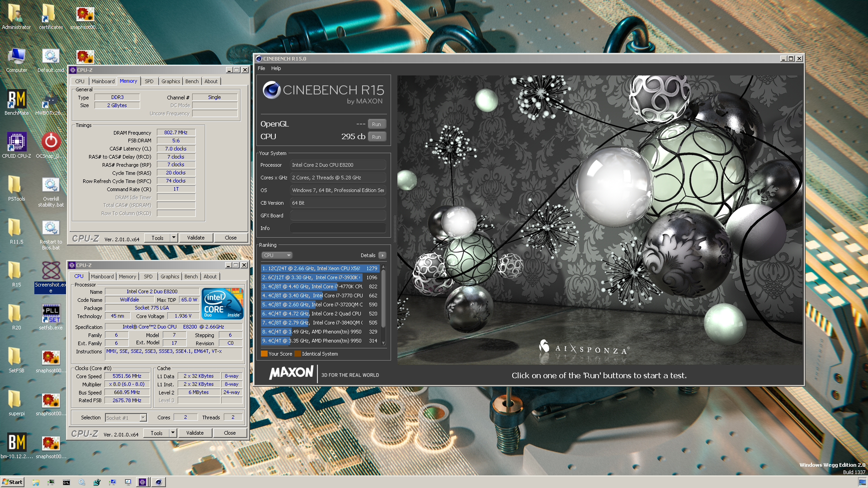Image resolution: width=868 pixels, height=488 pixels.
Task: Click the Command Prompt taskbar icon
Action: point(66,482)
